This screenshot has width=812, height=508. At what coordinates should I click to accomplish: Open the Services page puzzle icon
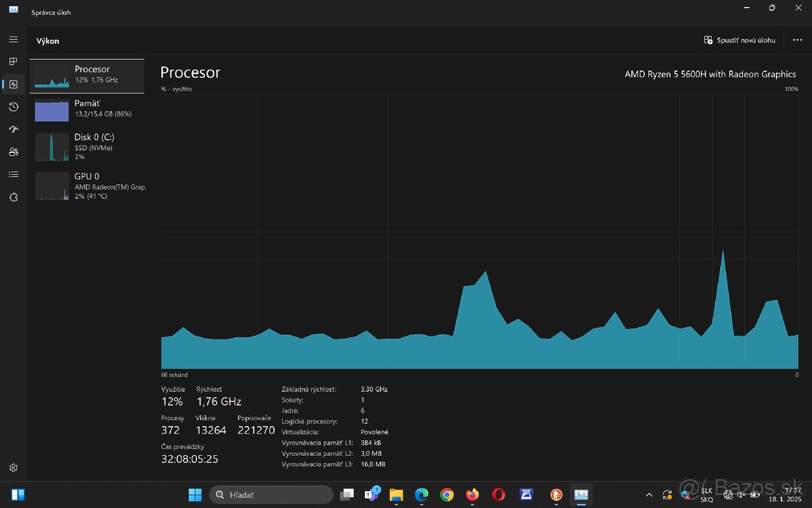pos(13,197)
